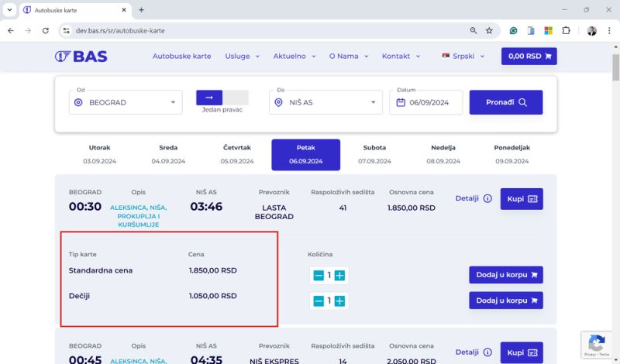Click price 1.850,00 RSD under Osnovna cena
The height and width of the screenshot is (364, 620).
click(x=412, y=208)
